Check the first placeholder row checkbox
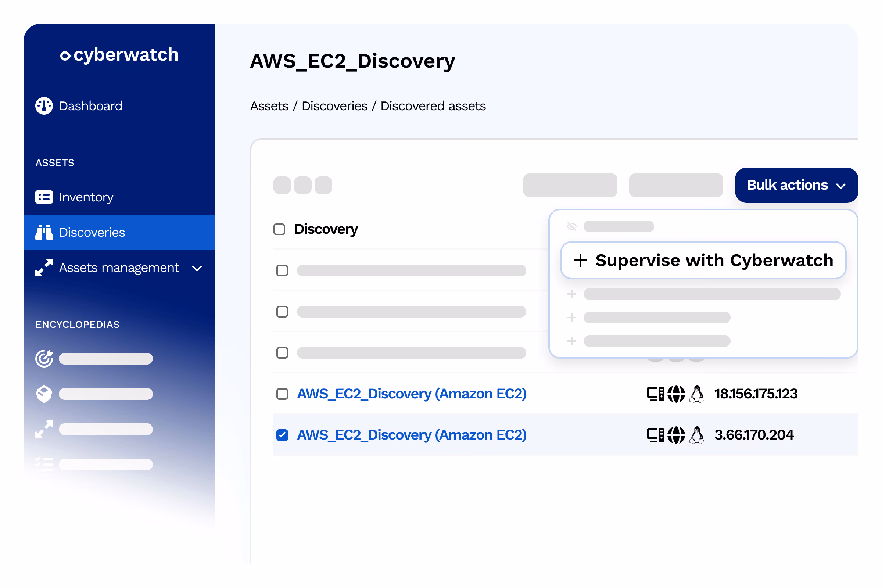 pos(282,270)
